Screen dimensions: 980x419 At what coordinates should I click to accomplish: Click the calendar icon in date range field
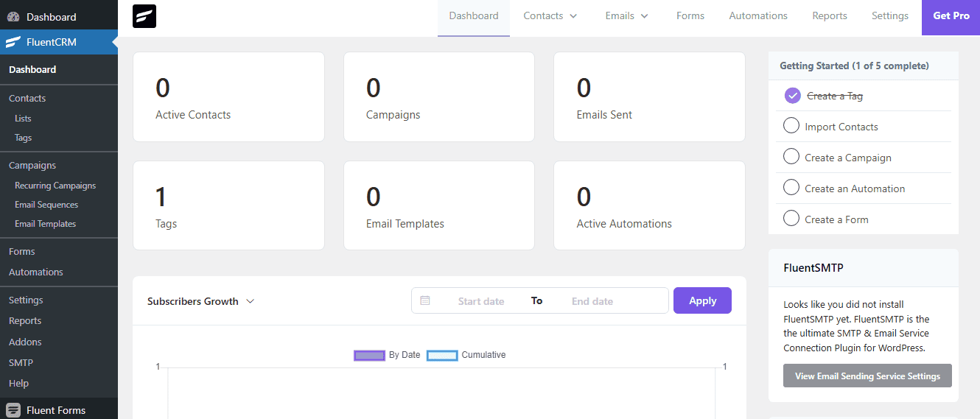coord(425,300)
